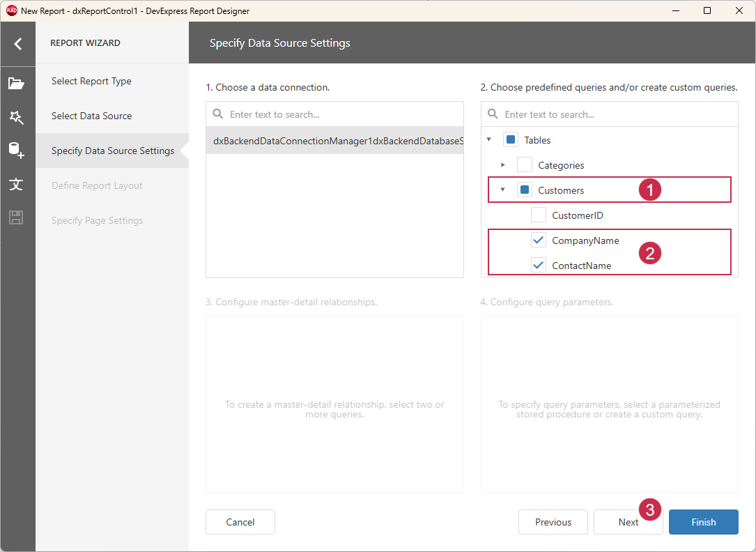Screen dimensions: 756x552
Task: Open report via folder icon in sidebar
Action: [x=16, y=84]
